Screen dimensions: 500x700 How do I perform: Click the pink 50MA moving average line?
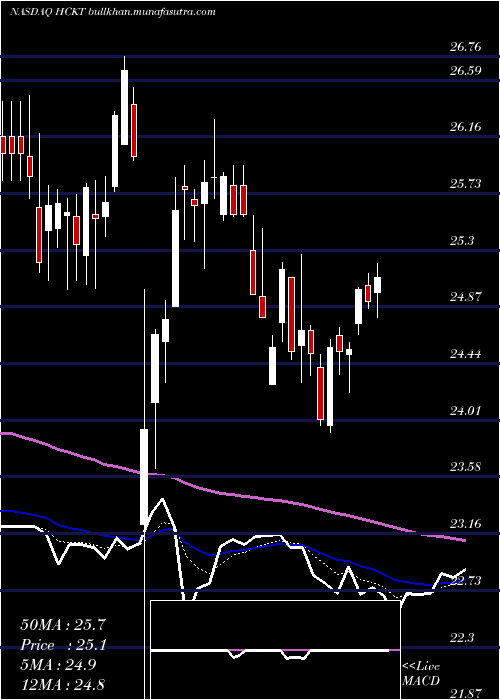pyautogui.click(x=232, y=494)
